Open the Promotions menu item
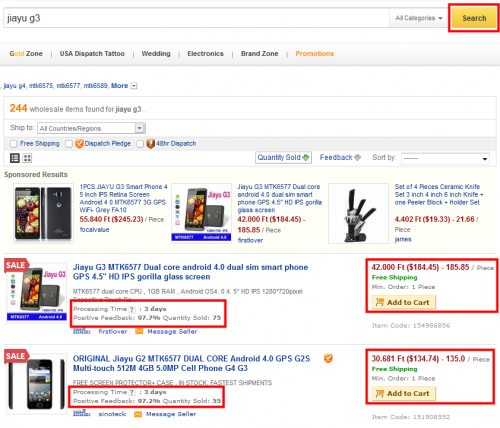The width and height of the screenshot is (500, 428). (314, 54)
